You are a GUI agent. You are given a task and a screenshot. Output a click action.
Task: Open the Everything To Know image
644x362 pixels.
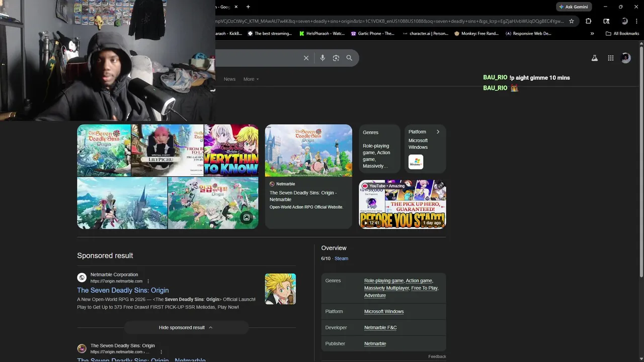pyautogui.click(x=231, y=150)
